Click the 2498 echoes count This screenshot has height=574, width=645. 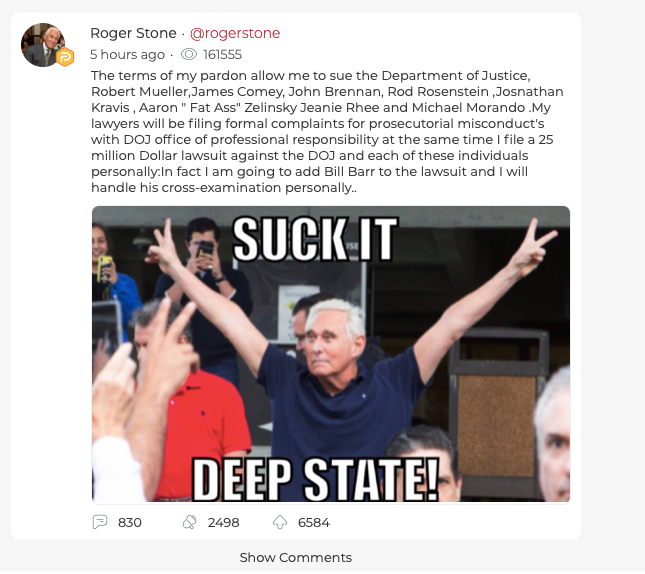pos(223,523)
